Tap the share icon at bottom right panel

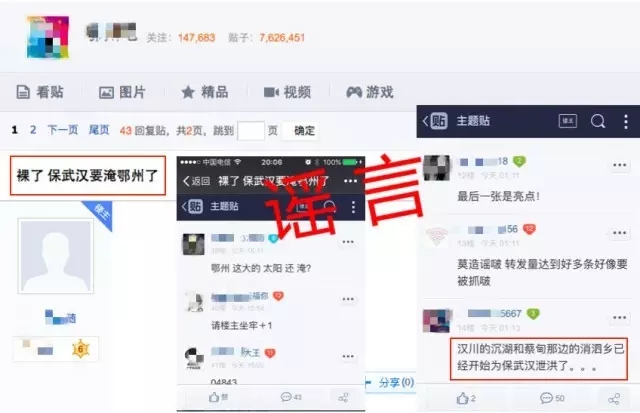[x=614, y=399]
